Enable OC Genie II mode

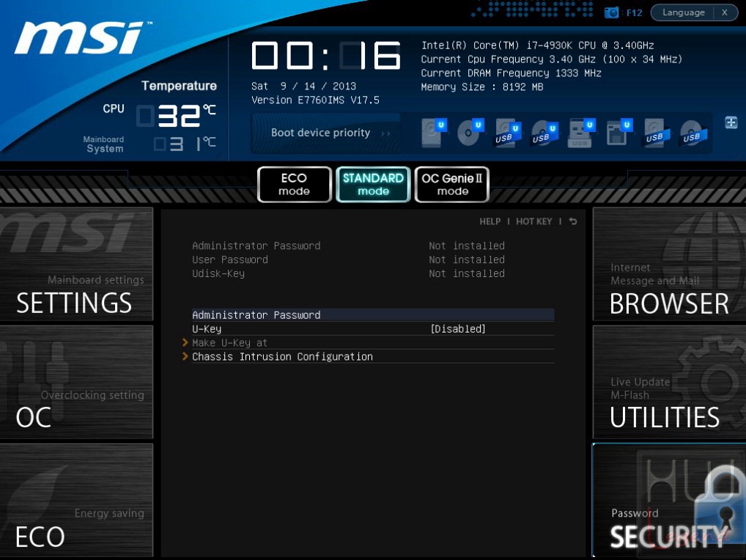tap(452, 184)
